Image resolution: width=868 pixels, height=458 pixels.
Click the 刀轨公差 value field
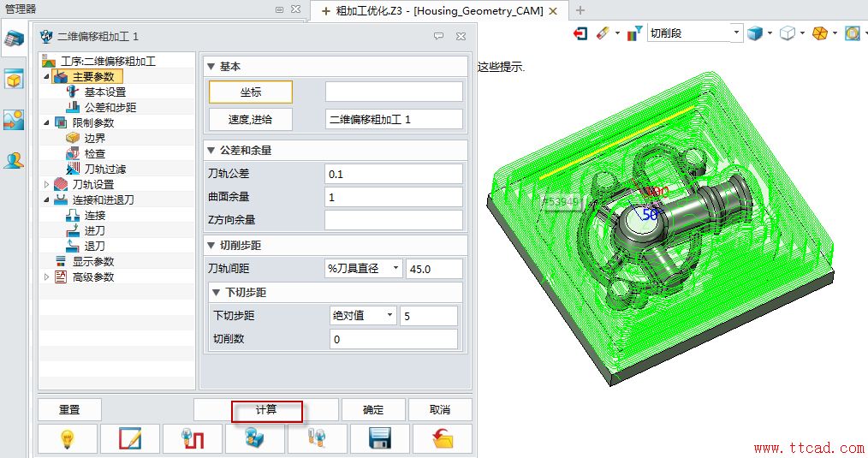(x=393, y=174)
